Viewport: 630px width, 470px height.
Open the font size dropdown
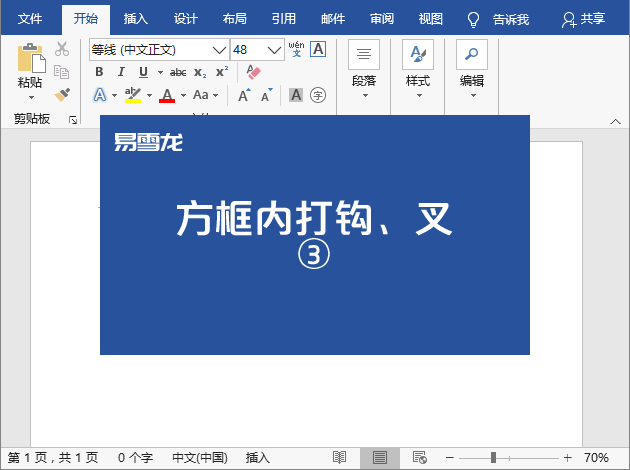[x=274, y=50]
